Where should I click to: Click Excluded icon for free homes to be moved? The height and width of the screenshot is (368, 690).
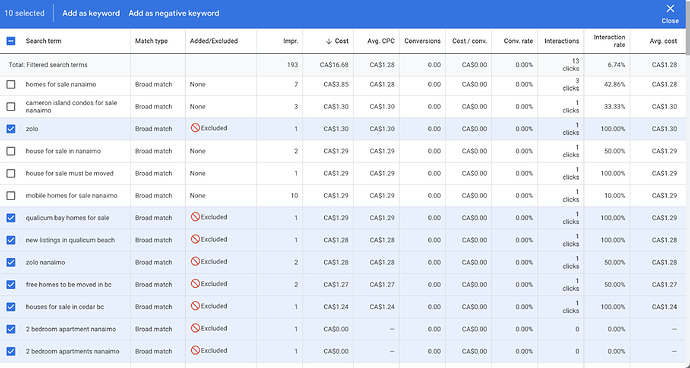[195, 284]
